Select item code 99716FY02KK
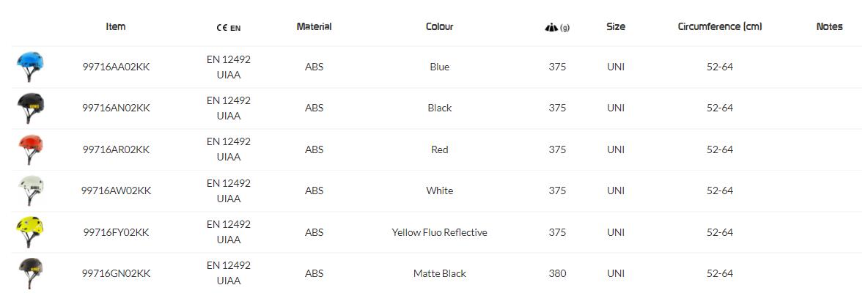868x296 pixels. (x=116, y=232)
